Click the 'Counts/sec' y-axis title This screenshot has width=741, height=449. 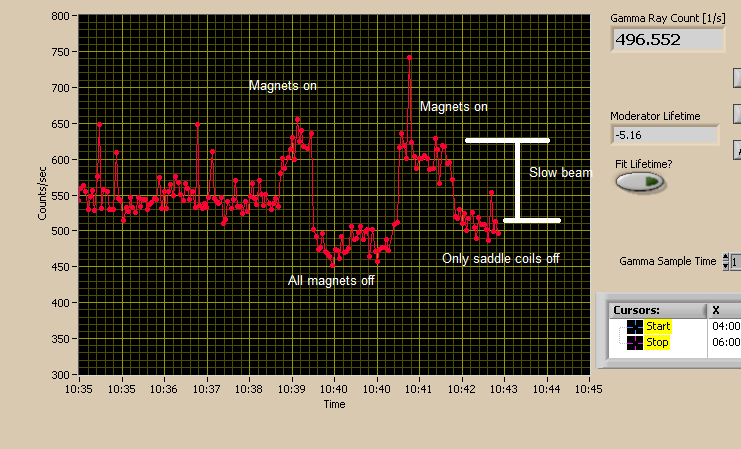click(x=42, y=193)
